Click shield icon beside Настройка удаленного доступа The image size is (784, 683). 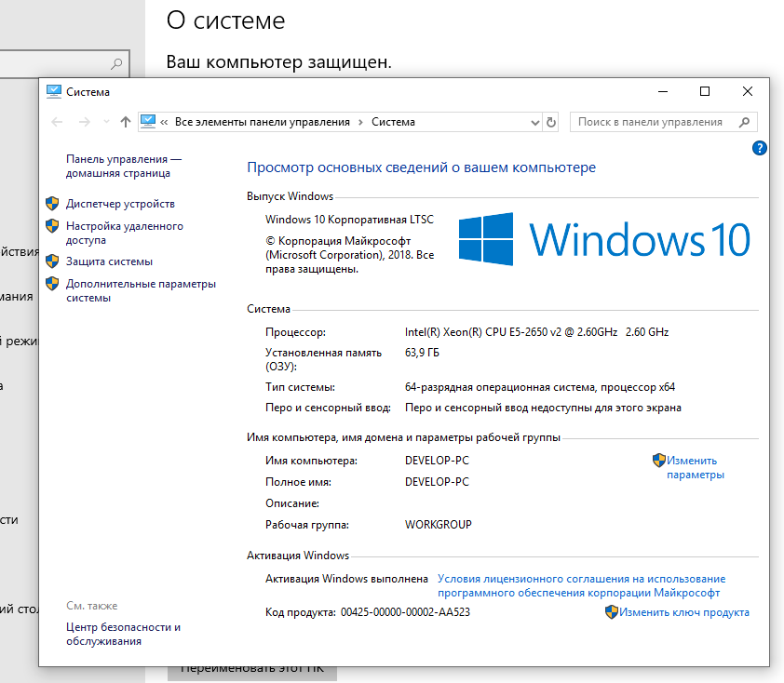coord(52,226)
